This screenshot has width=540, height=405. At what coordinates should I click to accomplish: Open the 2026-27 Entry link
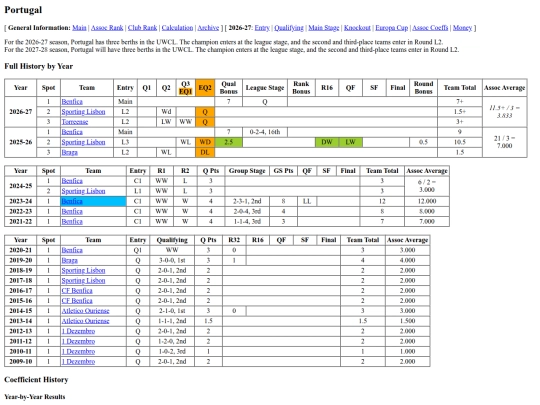click(x=262, y=28)
